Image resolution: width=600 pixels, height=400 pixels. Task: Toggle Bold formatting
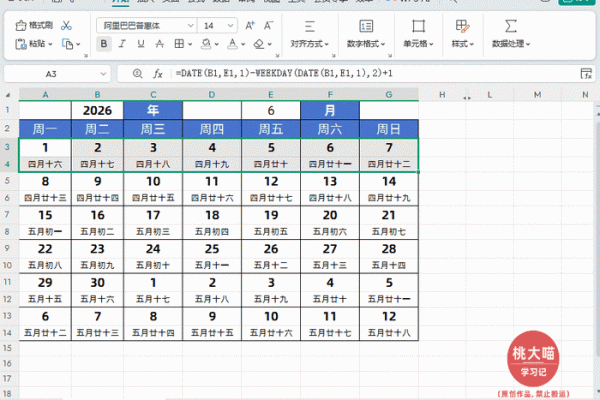pos(104,44)
